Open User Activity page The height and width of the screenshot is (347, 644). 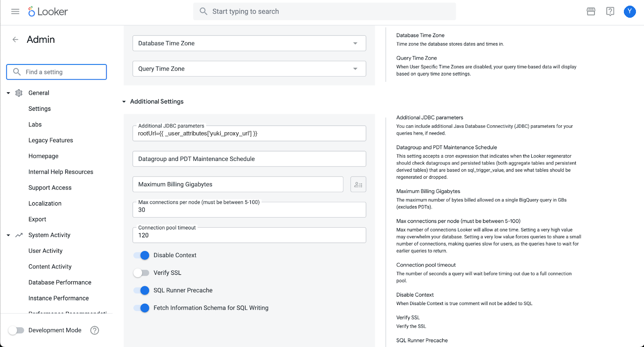tap(45, 251)
